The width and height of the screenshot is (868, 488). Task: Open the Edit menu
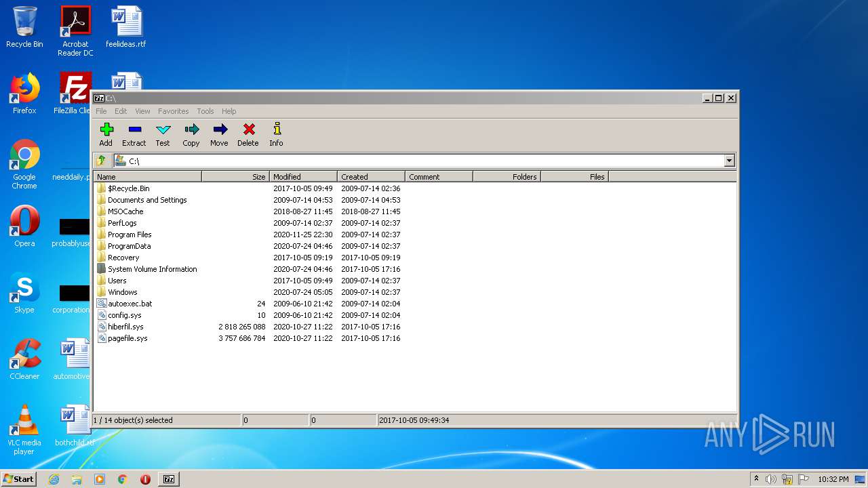tap(121, 111)
